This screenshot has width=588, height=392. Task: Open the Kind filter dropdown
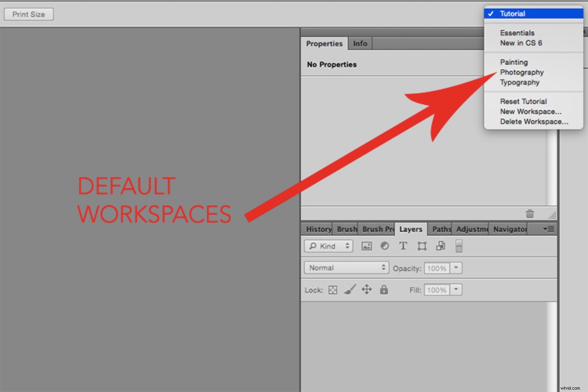click(x=328, y=246)
